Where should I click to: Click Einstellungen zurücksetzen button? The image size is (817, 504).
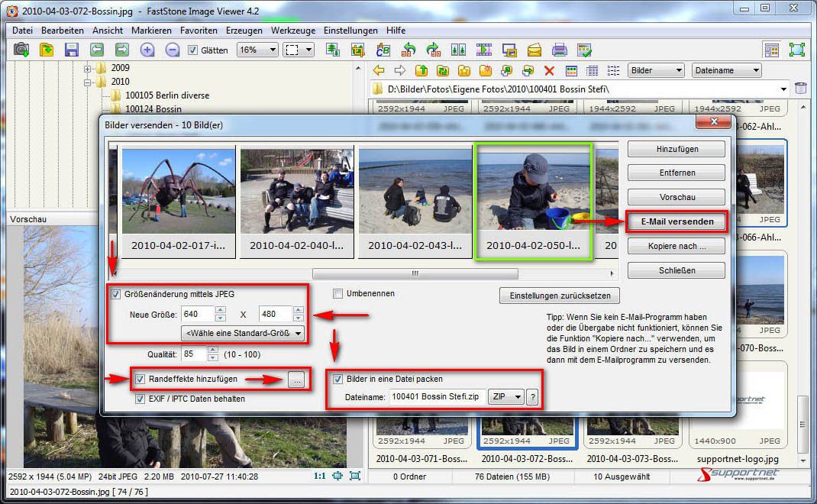pos(560,296)
